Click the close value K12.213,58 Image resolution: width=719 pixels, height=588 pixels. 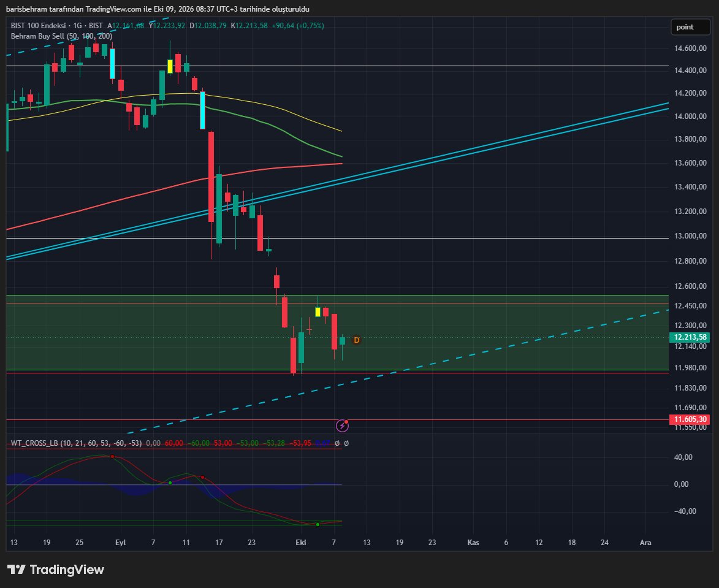(249, 26)
